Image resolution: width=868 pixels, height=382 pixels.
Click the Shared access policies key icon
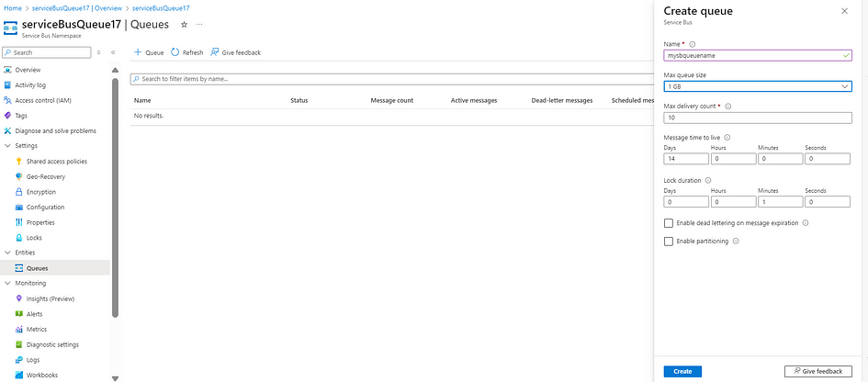click(x=18, y=161)
